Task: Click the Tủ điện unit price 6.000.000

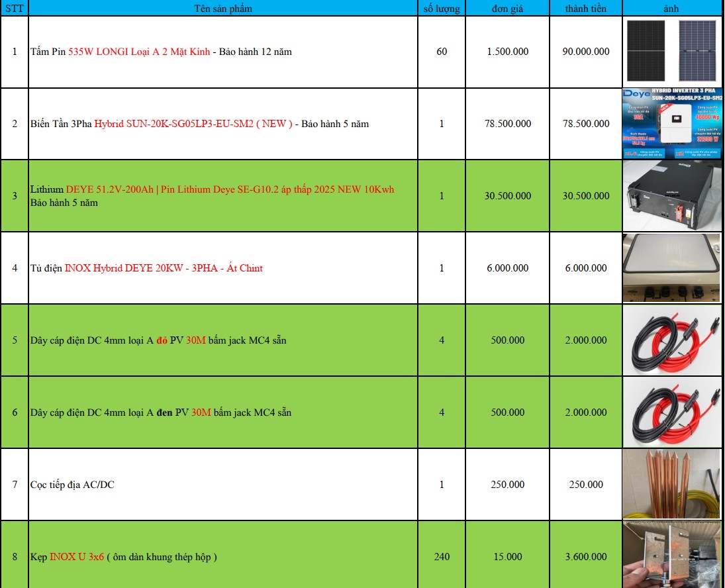Action: coord(507,268)
